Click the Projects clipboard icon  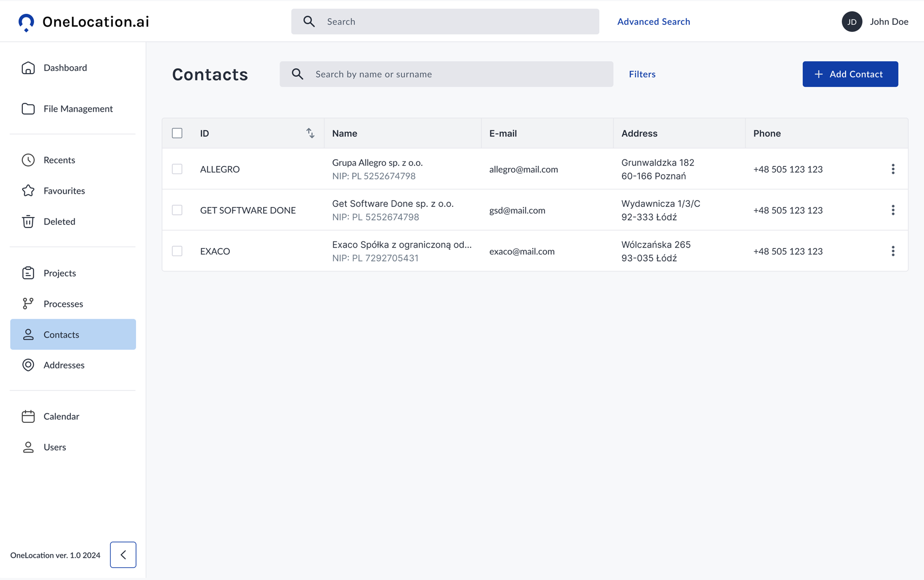28,273
